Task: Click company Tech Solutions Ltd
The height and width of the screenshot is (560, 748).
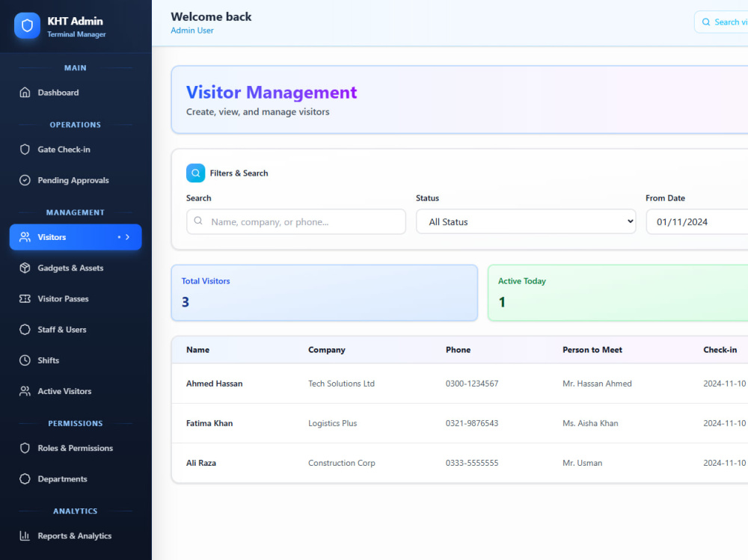Action: click(341, 384)
